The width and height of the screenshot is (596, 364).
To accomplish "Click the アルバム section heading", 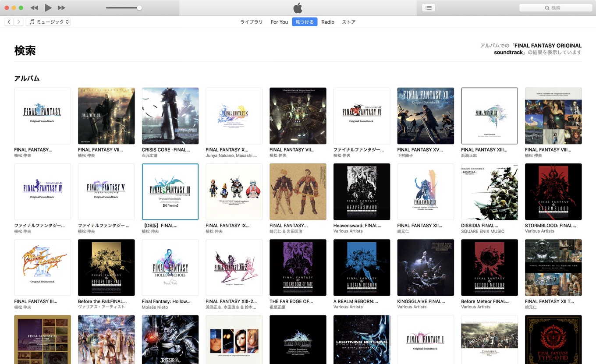I will pyautogui.click(x=27, y=78).
